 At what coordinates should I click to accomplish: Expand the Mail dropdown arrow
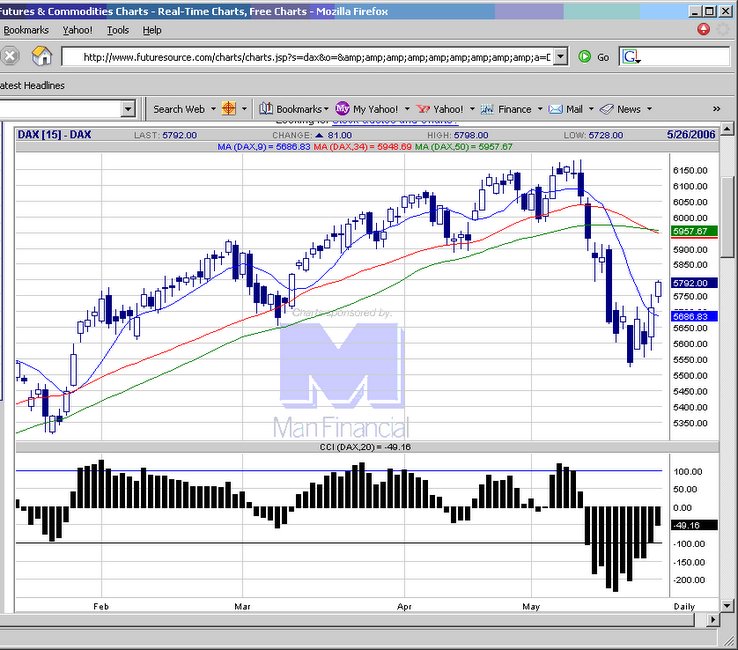[x=591, y=109]
